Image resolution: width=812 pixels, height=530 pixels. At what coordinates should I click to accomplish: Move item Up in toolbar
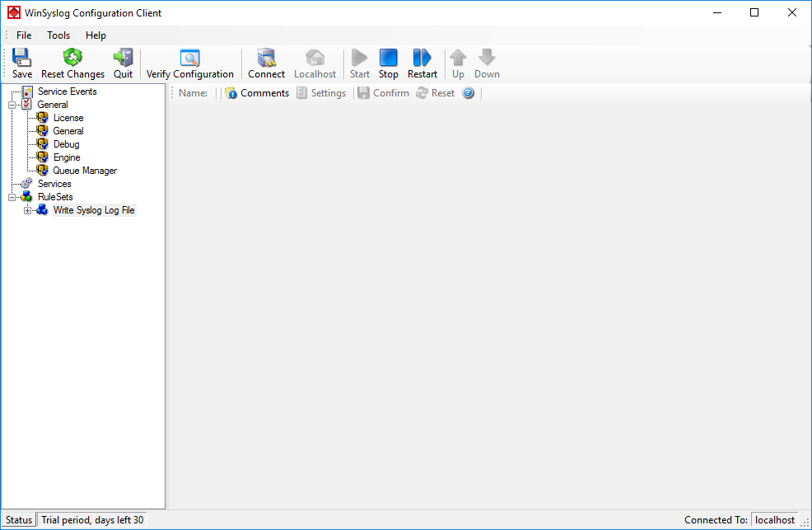[x=458, y=63]
